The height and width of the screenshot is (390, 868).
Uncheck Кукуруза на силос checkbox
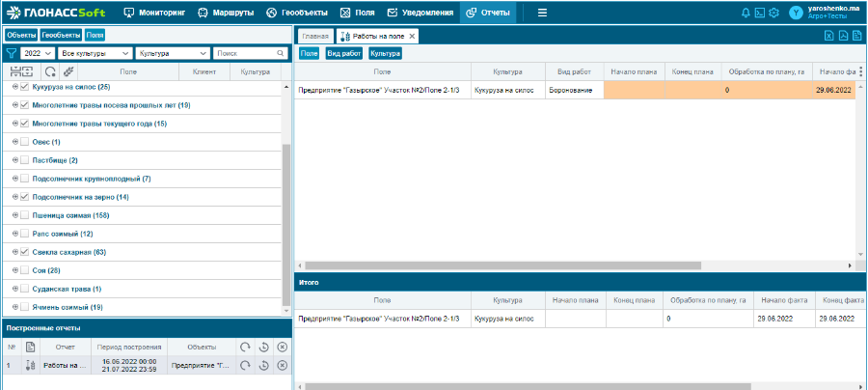pyautogui.click(x=25, y=87)
